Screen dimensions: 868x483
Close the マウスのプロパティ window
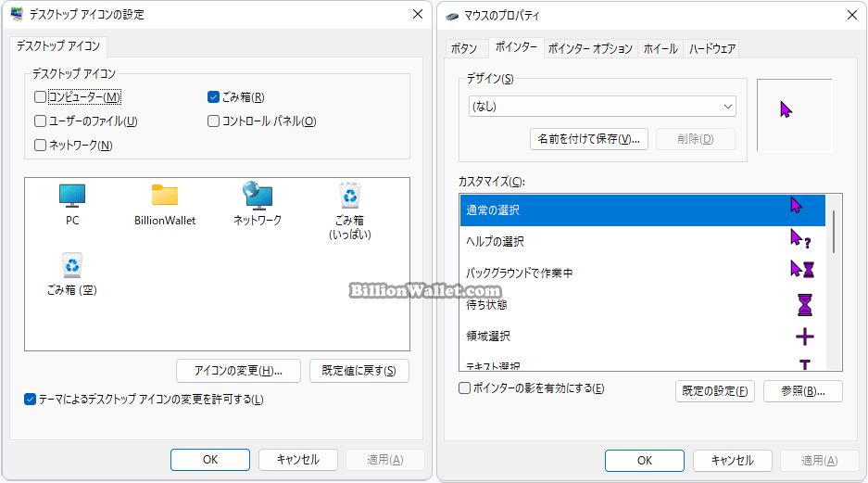pos(852,15)
